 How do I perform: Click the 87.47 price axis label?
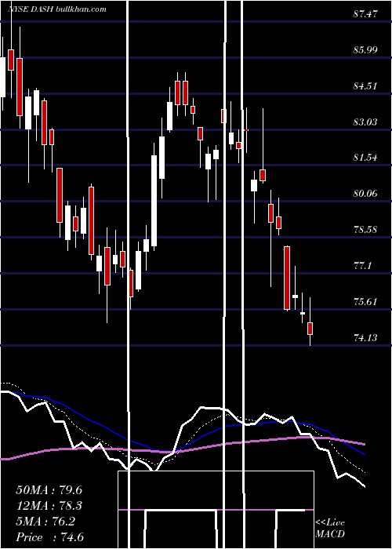[x=365, y=14]
